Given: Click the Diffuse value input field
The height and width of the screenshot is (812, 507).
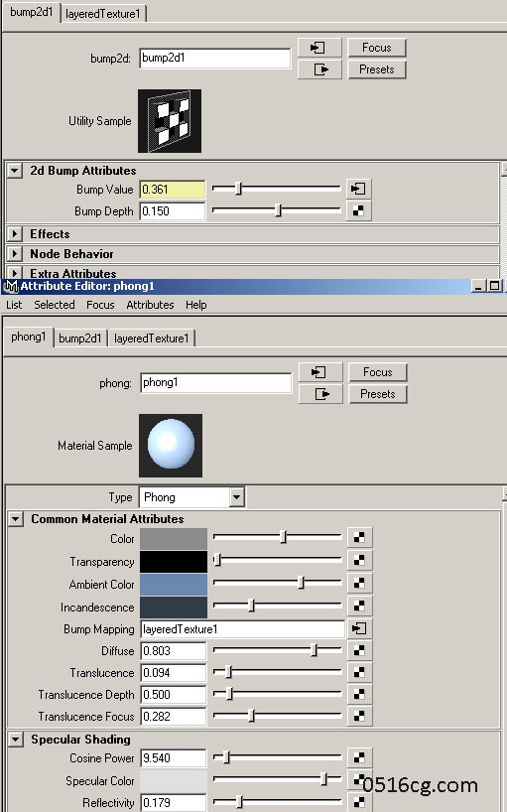Looking at the screenshot, I should [x=174, y=650].
